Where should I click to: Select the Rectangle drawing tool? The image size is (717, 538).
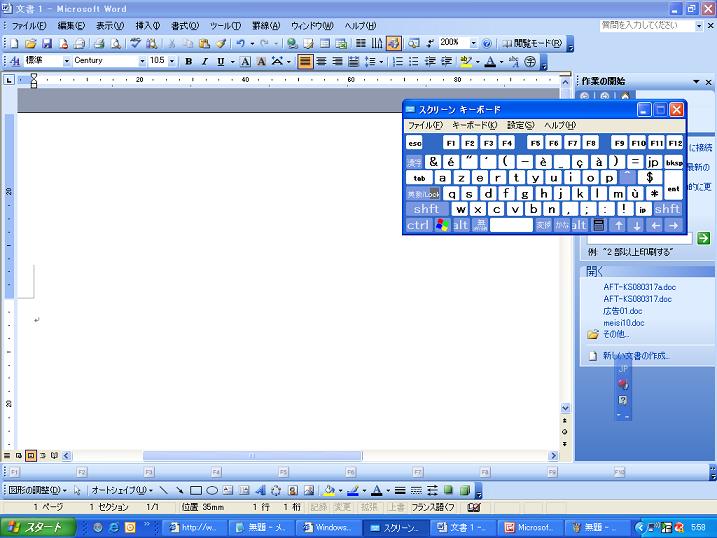196,490
